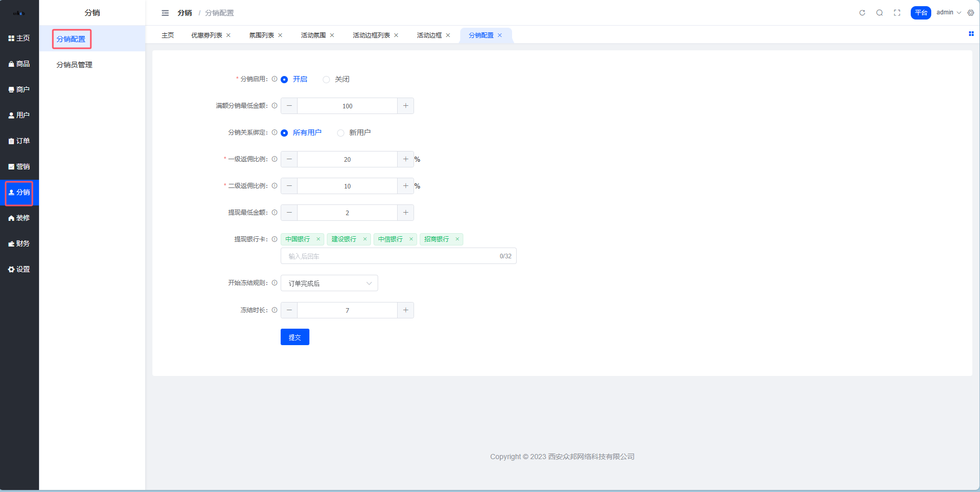Screen dimensions: 980x492
Task: Open 分销员管理 in the submenu
Action: pyautogui.click(x=74, y=65)
